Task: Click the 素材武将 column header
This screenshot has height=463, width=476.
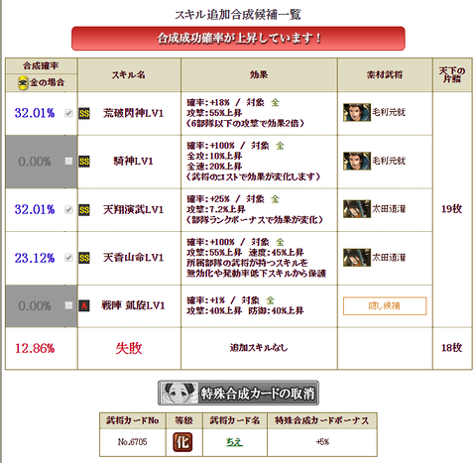Action: tap(385, 75)
